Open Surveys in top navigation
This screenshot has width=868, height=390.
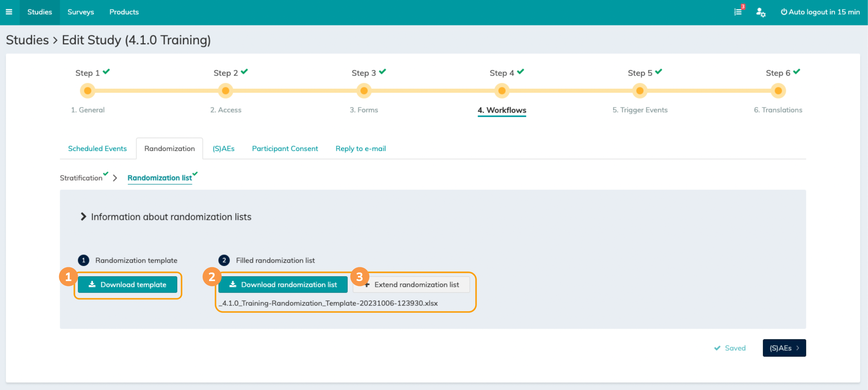click(81, 12)
